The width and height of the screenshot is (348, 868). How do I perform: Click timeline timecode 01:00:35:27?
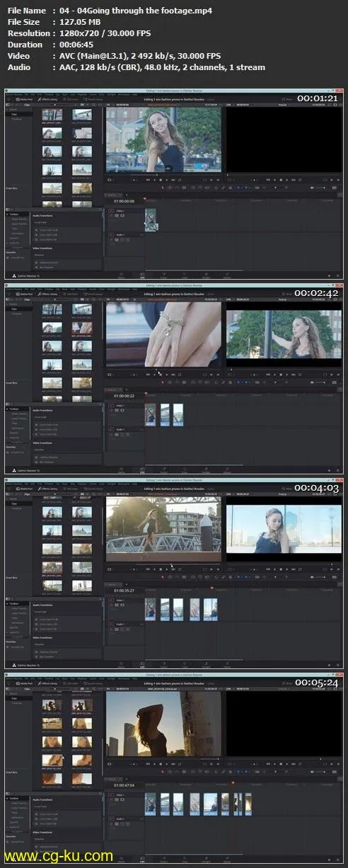[x=124, y=591]
